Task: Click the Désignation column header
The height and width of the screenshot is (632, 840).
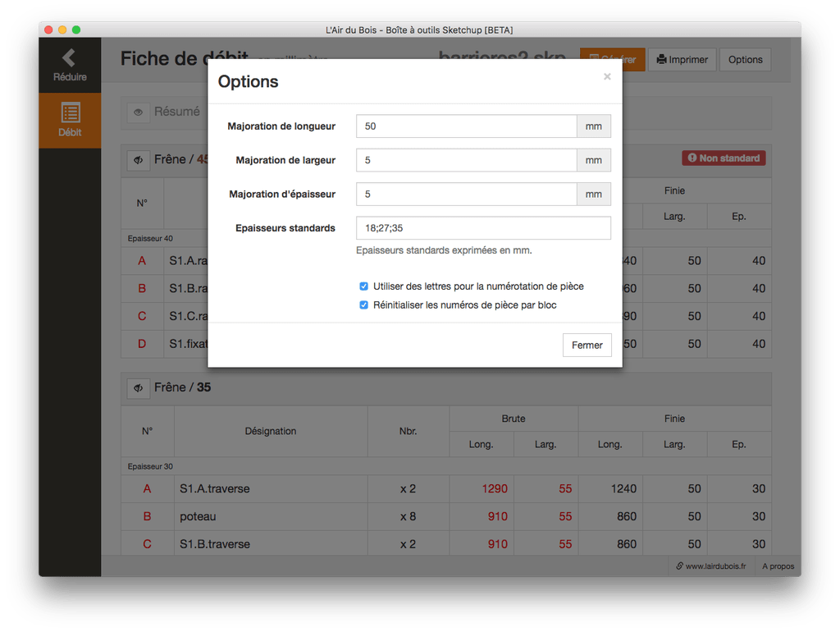Action: pyautogui.click(x=271, y=431)
